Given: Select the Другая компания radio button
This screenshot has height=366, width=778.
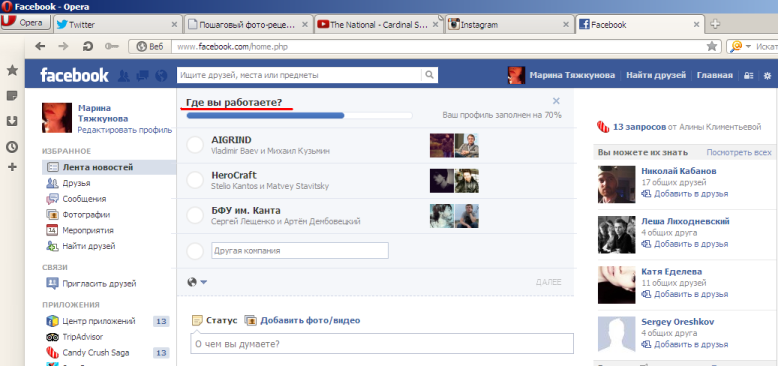Looking at the screenshot, I should click(x=195, y=251).
